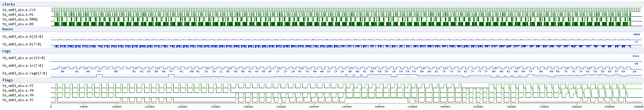
Task: Click the 800000 time axis tick
Action: click(x=577, y=107)
